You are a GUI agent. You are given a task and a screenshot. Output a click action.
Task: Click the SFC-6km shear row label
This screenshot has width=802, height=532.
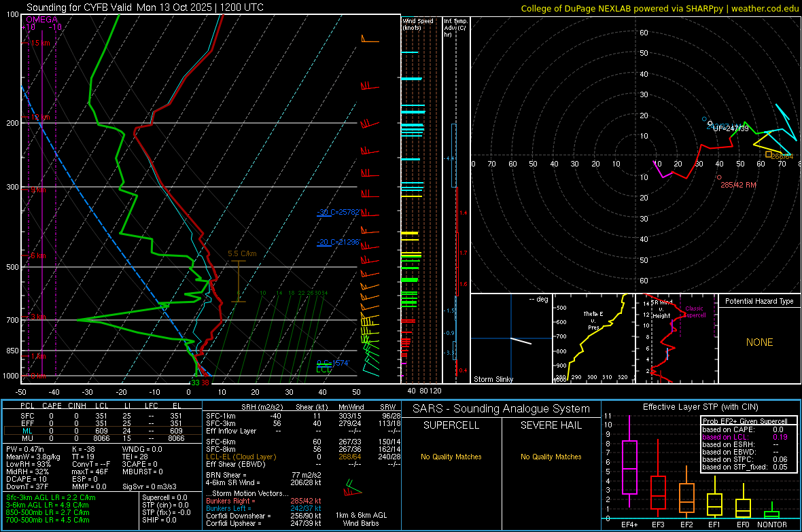221,442
